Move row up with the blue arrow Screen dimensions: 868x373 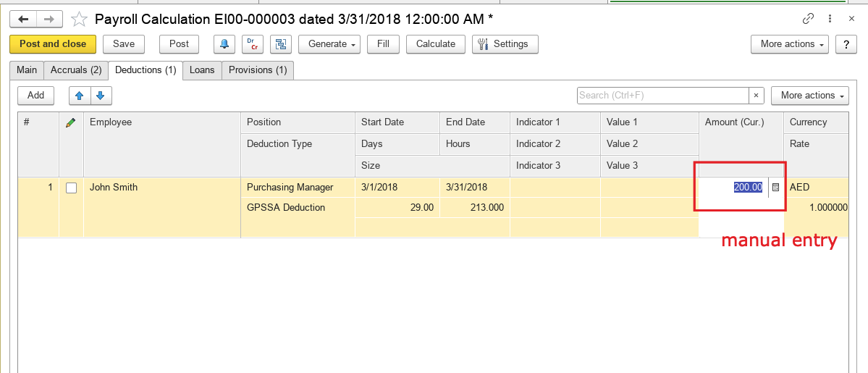(x=80, y=96)
